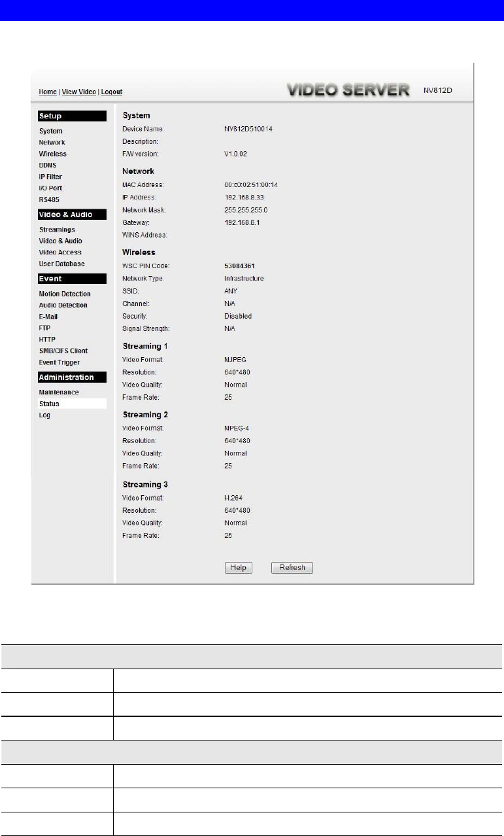This screenshot has width=504, height=836.
Task: Open I/O Port settings
Action: (51, 188)
